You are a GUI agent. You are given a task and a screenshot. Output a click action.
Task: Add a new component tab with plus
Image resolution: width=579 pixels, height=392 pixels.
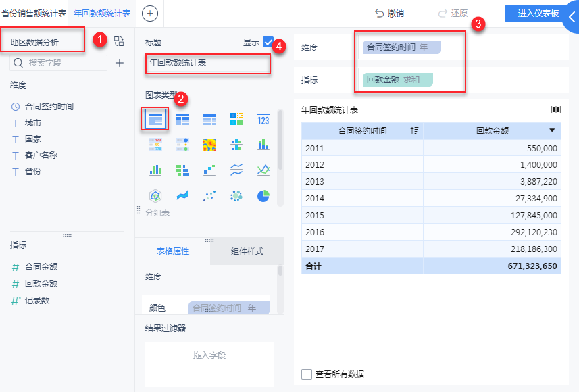pyautogui.click(x=150, y=14)
